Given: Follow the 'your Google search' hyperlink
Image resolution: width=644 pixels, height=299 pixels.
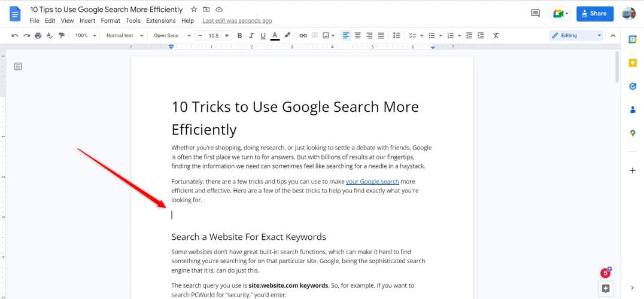Looking at the screenshot, I should click(x=372, y=181).
